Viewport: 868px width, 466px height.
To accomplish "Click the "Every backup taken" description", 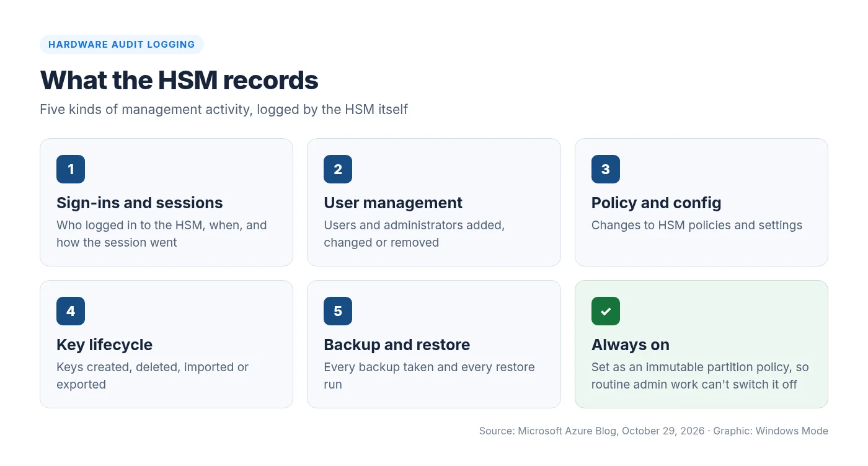I will [x=429, y=376].
